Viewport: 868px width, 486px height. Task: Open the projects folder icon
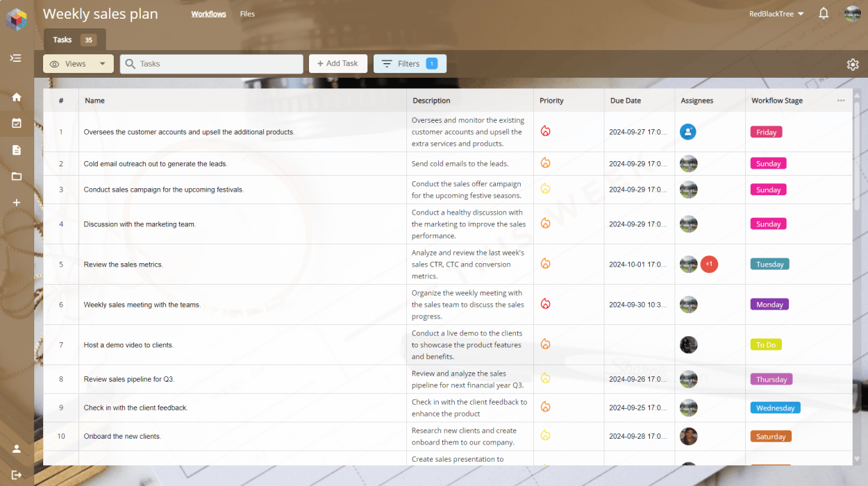16,176
